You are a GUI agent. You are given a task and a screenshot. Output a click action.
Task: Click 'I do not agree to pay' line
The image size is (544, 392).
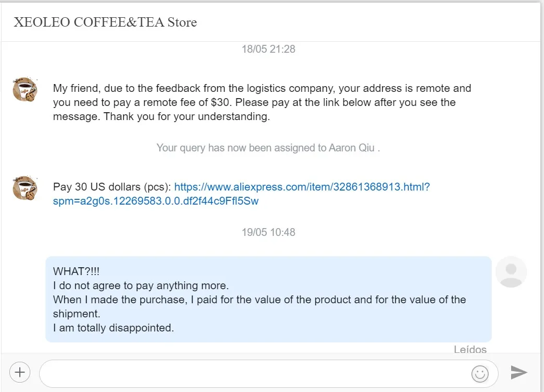click(141, 286)
